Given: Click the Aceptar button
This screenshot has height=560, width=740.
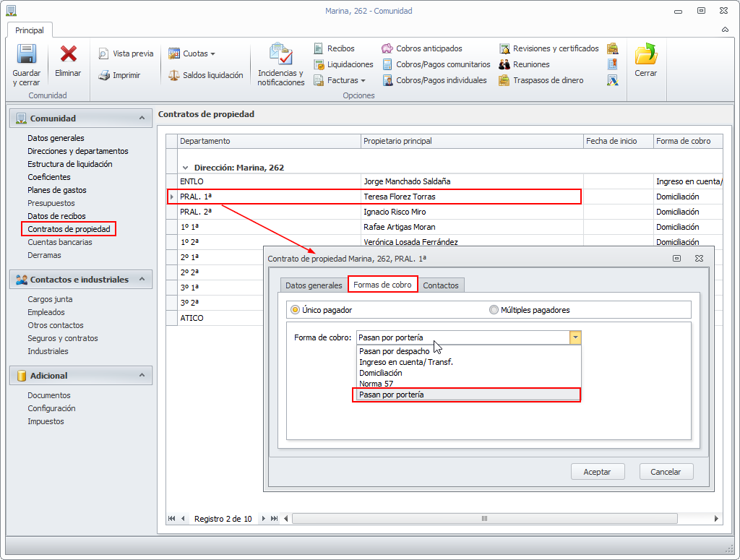Looking at the screenshot, I should pyautogui.click(x=598, y=472).
